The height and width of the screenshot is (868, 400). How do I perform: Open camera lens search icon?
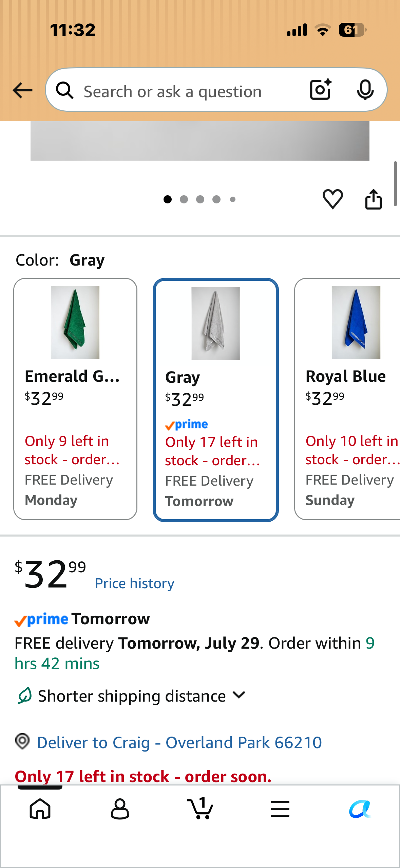tap(321, 90)
